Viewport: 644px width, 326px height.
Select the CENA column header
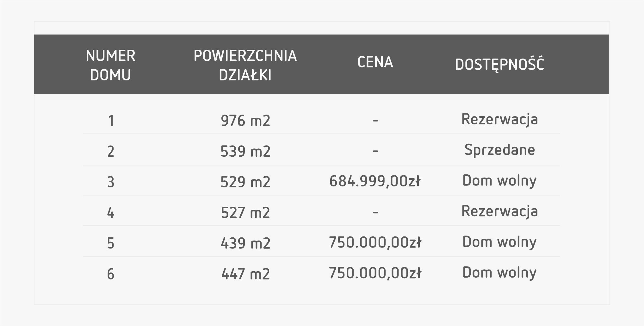pos(375,62)
